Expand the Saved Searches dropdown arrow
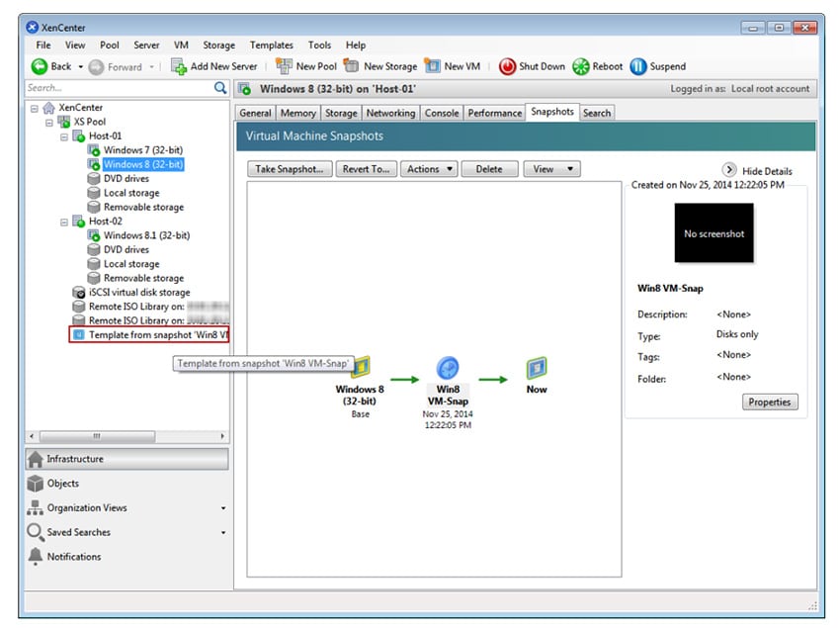This screenshot has width=840, height=628. pyautogui.click(x=223, y=532)
